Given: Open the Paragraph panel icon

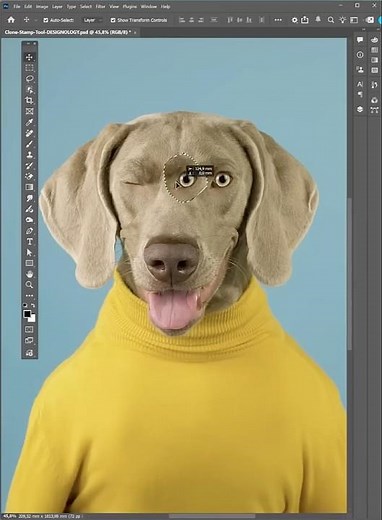Looking at the screenshot, I should tap(360, 95).
